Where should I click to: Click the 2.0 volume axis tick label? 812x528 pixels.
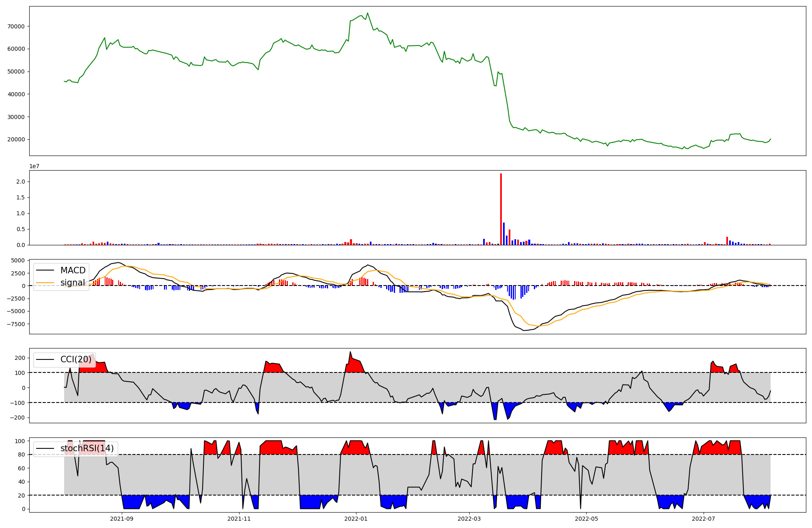click(21, 182)
